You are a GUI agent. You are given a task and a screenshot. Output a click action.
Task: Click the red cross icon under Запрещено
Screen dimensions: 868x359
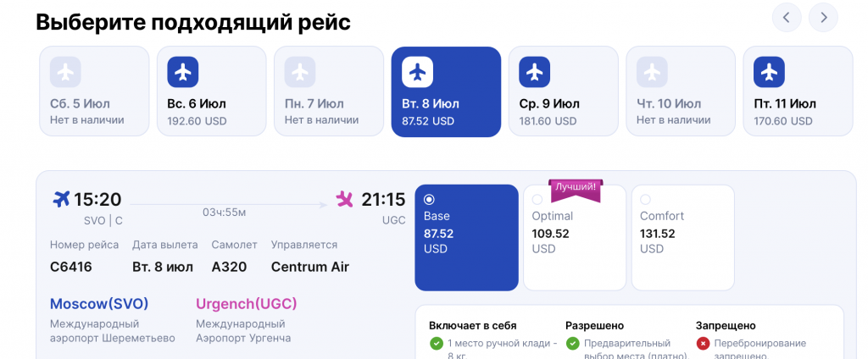click(703, 344)
